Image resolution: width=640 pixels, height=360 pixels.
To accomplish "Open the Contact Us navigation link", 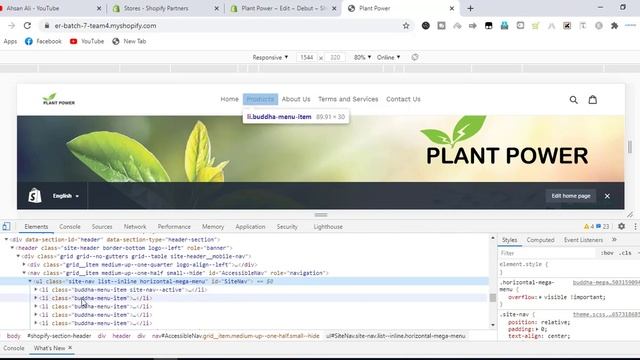I will click(403, 99).
